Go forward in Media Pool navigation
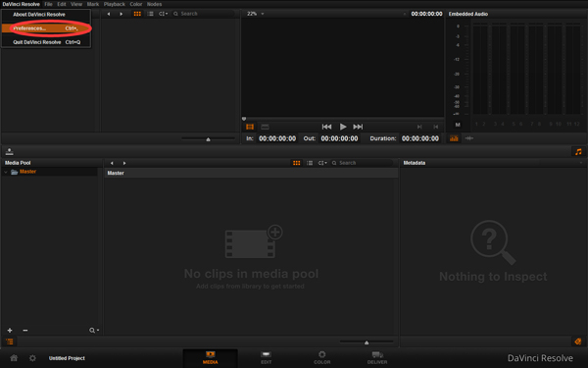588x368 pixels. point(124,163)
